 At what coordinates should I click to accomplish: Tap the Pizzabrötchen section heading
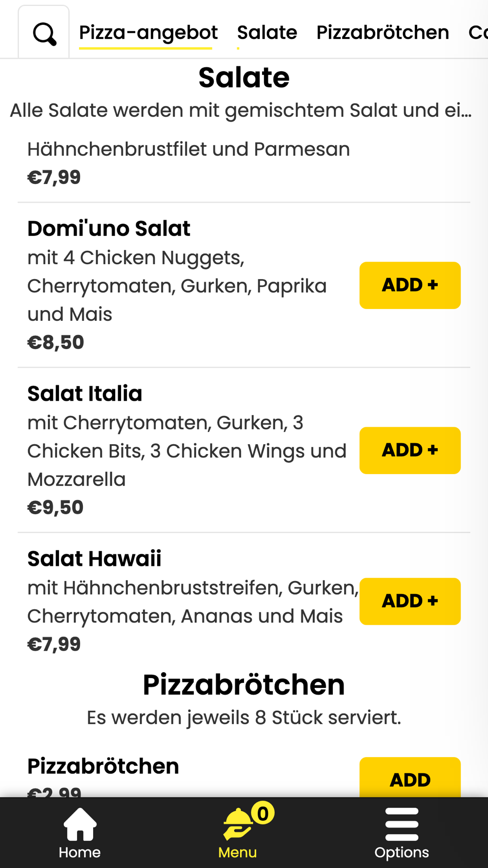pos(244,684)
